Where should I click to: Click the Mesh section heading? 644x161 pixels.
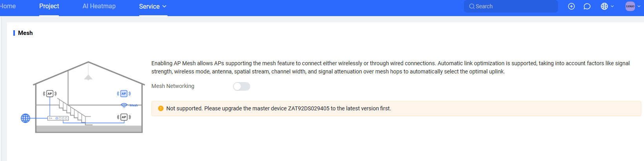click(x=25, y=33)
